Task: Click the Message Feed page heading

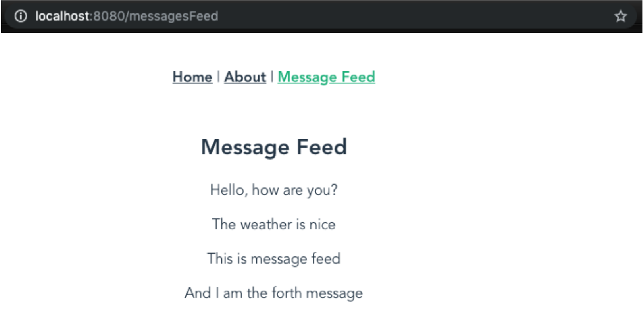Action: (x=274, y=147)
